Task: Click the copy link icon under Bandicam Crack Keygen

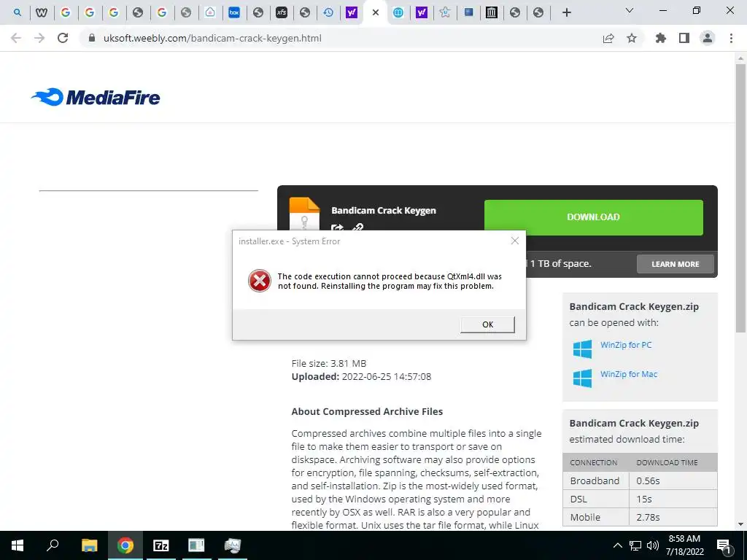Action: (x=357, y=227)
